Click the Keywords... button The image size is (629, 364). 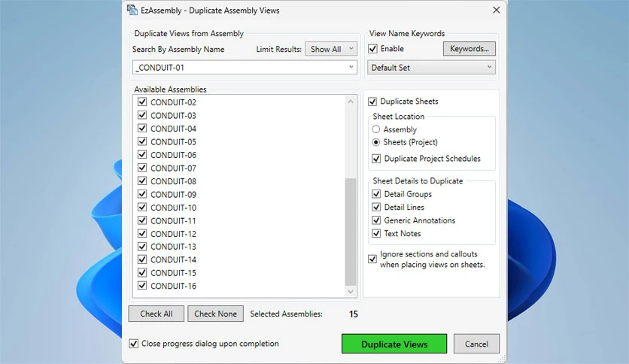click(x=469, y=48)
